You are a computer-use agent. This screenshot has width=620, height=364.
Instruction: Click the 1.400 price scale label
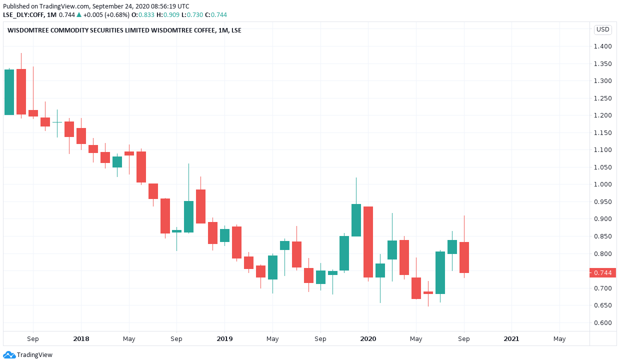[x=602, y=46]
